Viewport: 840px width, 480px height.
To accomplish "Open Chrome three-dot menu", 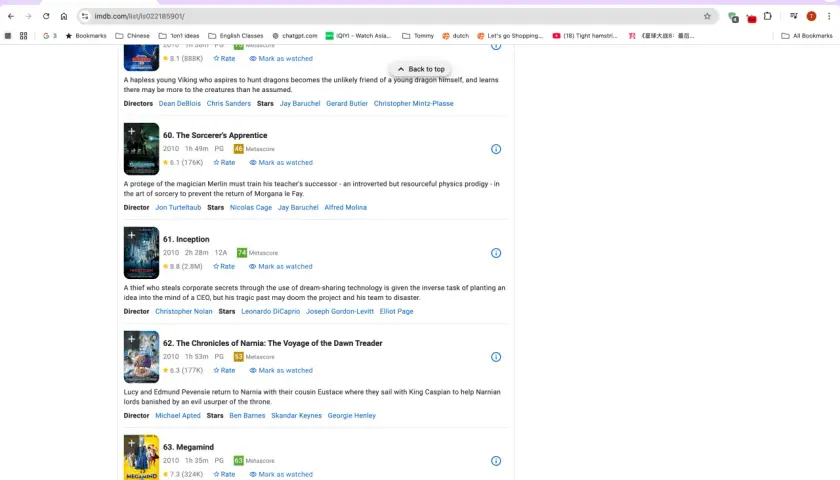I will point(829,16).
